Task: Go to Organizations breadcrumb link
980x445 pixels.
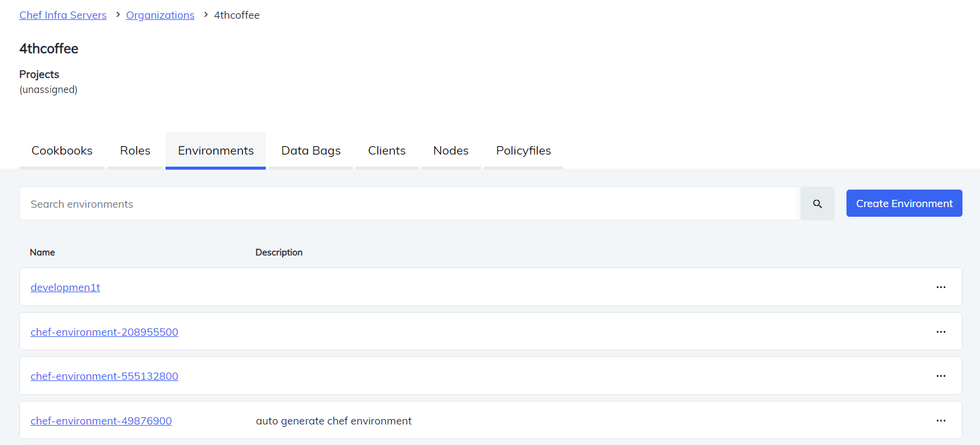Action: click(x=160, y=15)
